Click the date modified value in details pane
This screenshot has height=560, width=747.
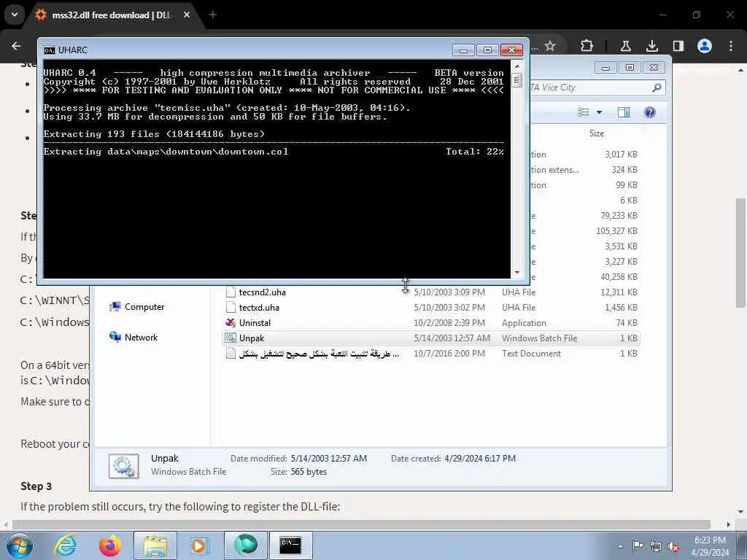pyautogui.click(x=329, y=459)
